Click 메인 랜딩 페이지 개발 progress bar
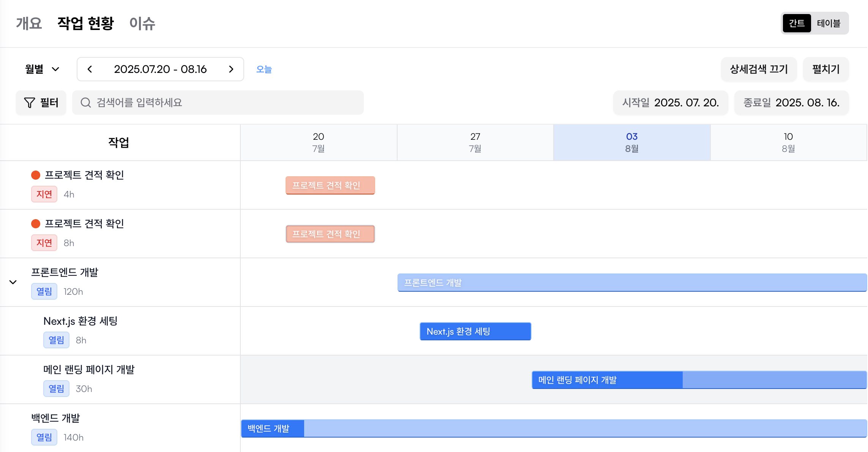 click(699, 380)
